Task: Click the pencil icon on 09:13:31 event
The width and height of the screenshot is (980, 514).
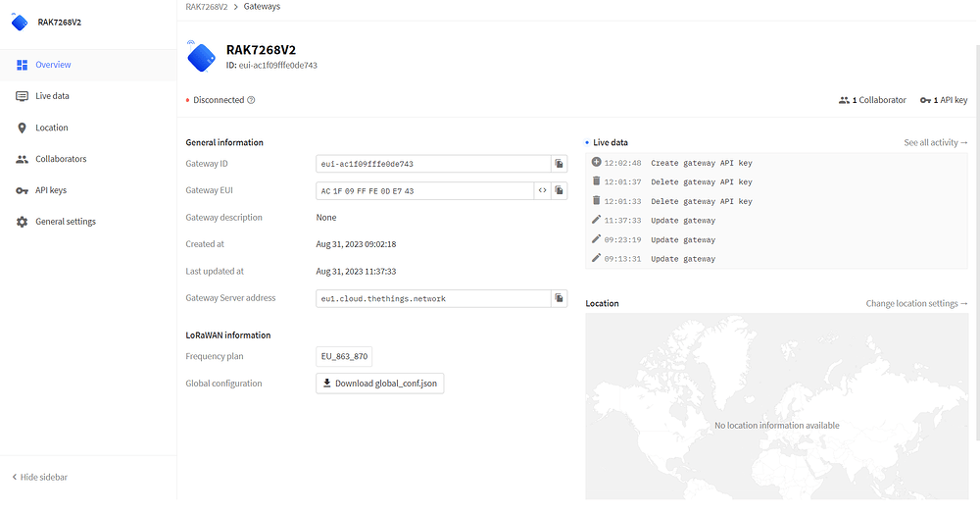Action: (596, 258)
